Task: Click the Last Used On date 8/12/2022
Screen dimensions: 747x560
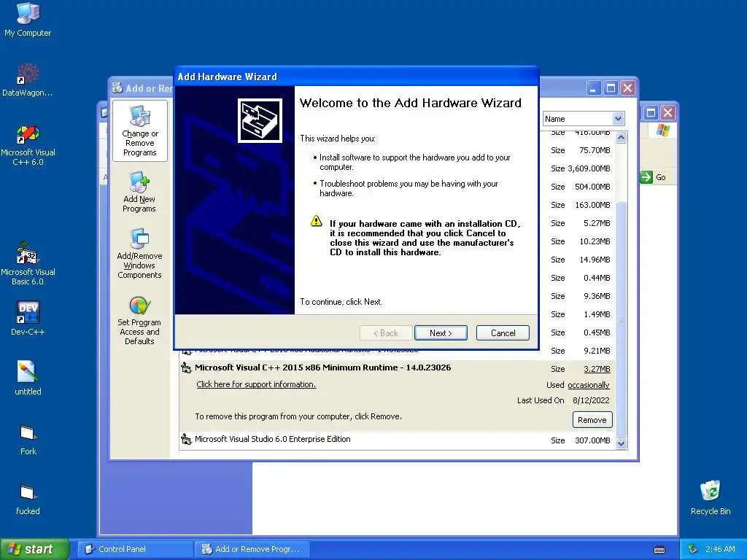Action: tap(591, 400)
